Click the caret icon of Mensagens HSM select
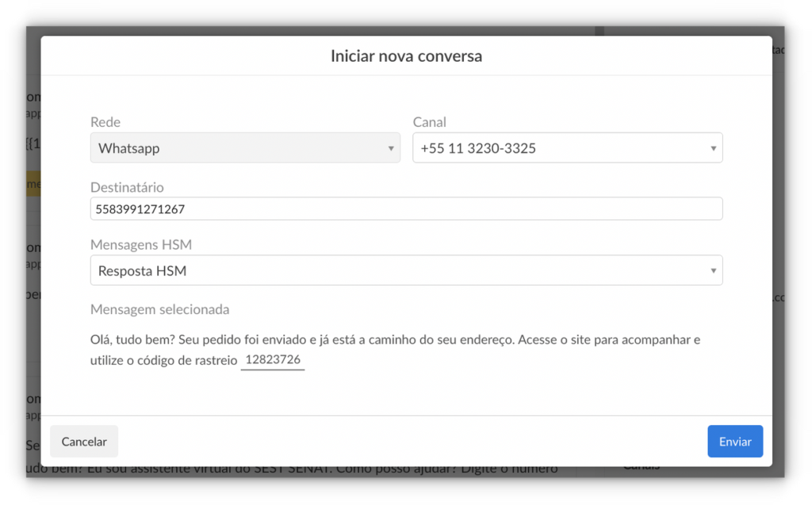Image resolution: width=812 pixels, height=505 pixels. [713, 271]
